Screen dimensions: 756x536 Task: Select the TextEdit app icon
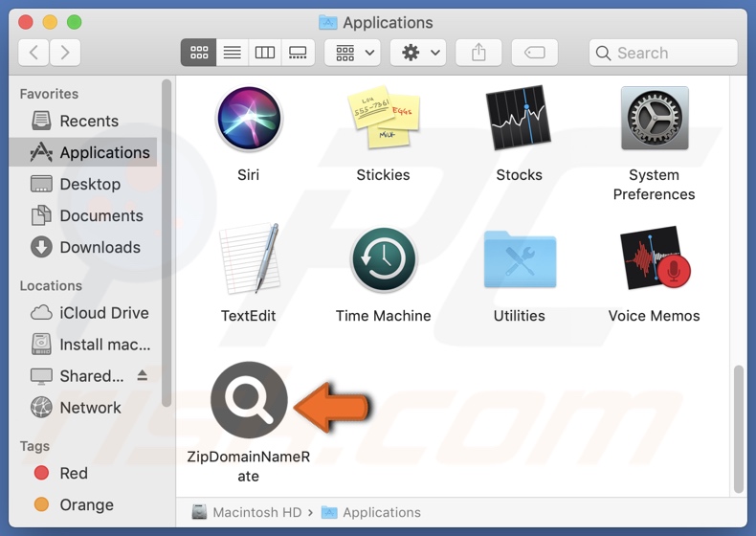(x=249, y=258)
